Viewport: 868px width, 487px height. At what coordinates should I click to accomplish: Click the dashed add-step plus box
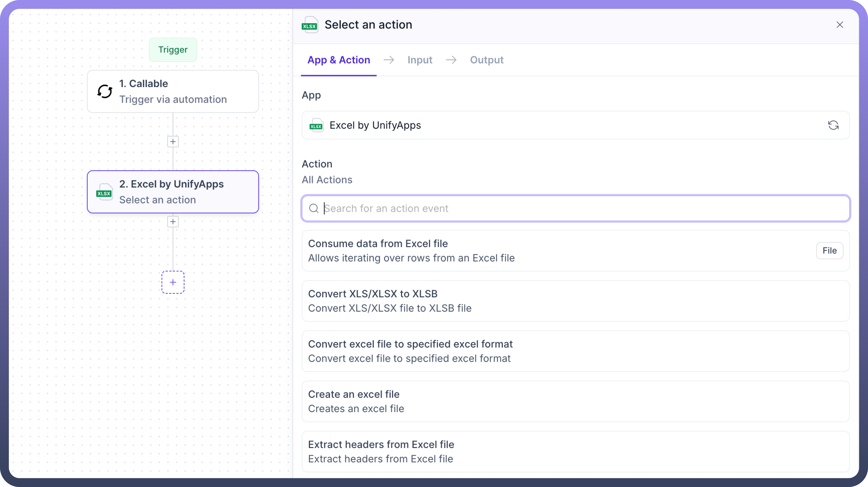pos(173,282)
